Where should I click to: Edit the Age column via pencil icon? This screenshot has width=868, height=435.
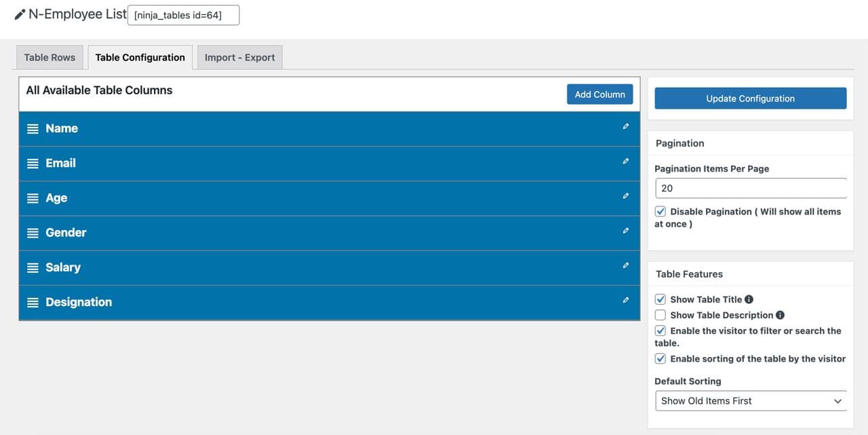pyautogui.click(x=625, y=196)
